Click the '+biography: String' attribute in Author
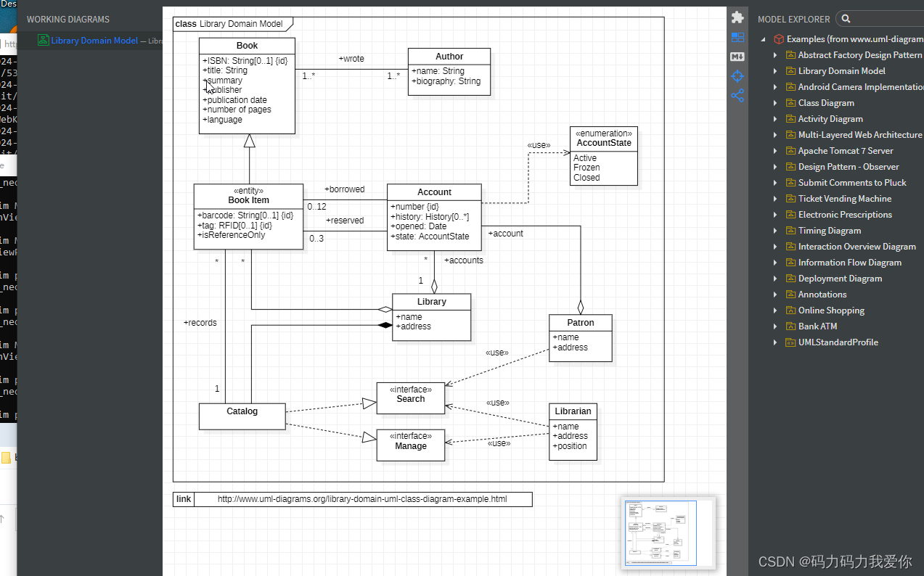Viewport: 924px width, 576px height. pyautogui.click(x=446, y=81)
